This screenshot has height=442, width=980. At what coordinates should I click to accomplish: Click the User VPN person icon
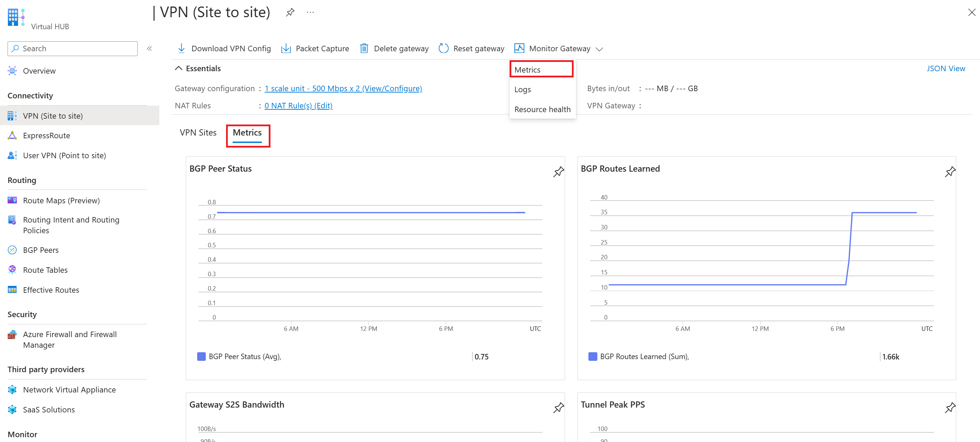pyautogui.click(x=12, y=155)
